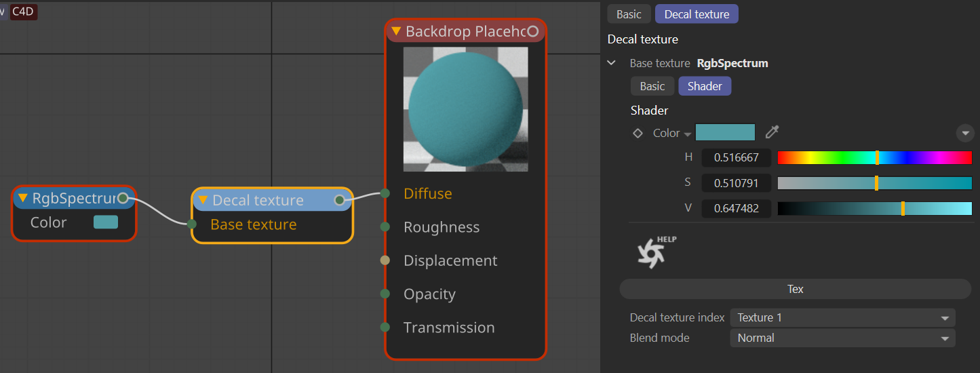Open the Decal texture index dropdown

click(x=842, y=317)
